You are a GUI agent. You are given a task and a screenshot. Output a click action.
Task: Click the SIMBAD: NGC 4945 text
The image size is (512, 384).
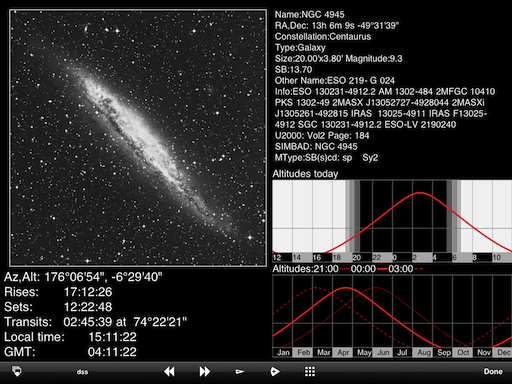tap(316, 147)
